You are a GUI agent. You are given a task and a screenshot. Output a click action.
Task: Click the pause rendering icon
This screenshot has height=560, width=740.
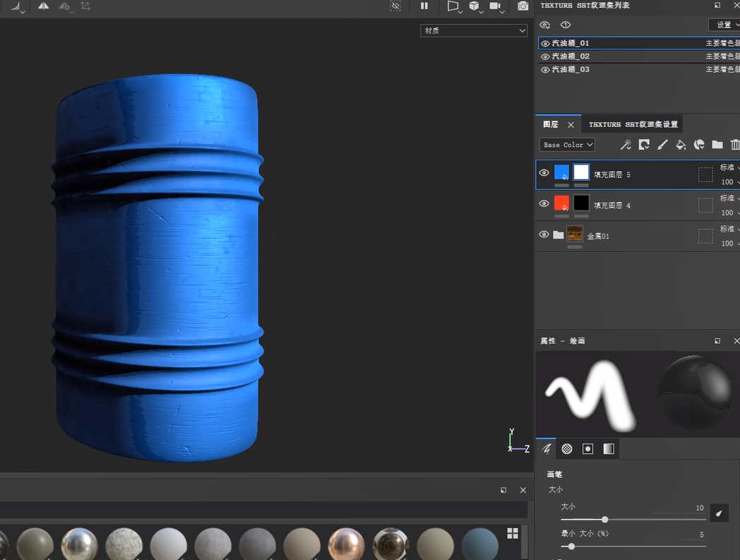[424, 6]
